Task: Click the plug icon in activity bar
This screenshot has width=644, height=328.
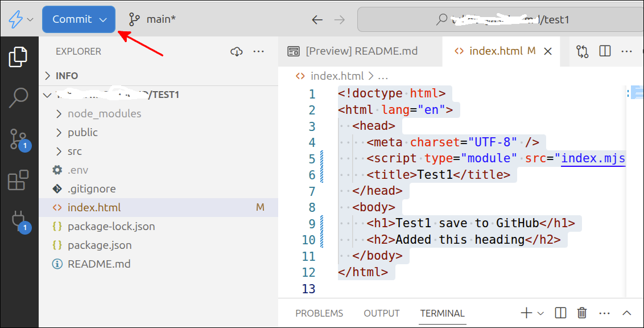Action: click(19, 221)
